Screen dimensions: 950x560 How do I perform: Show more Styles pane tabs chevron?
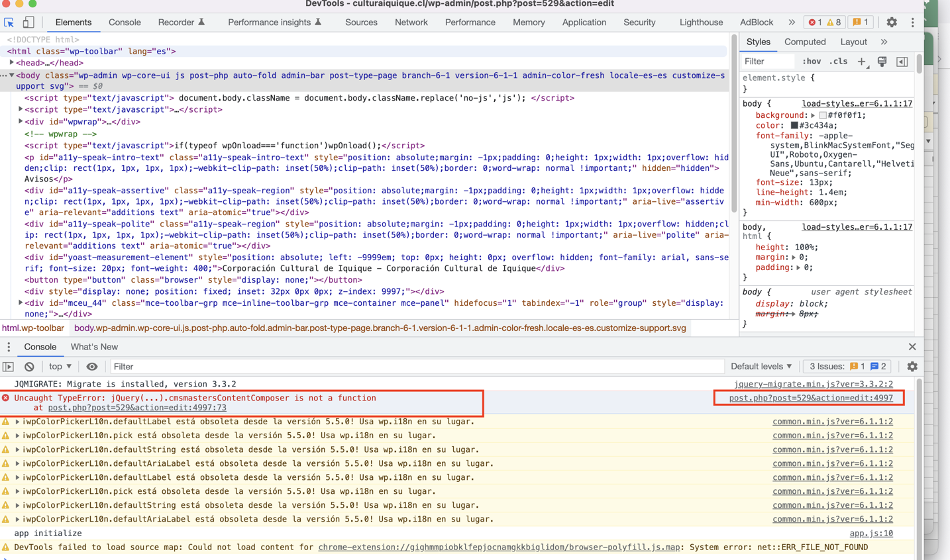coord(884,42)
